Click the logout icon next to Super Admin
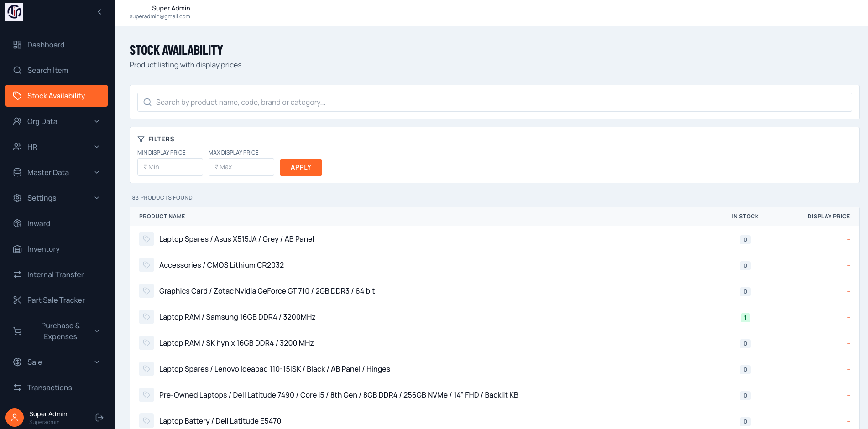868x429 pixels. (99, 418)
